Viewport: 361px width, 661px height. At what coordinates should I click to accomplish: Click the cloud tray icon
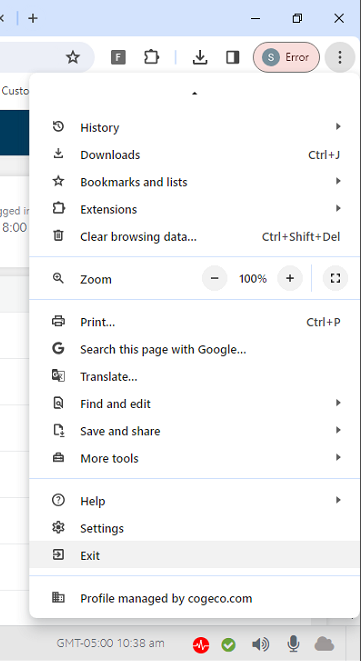coord(324,644)
